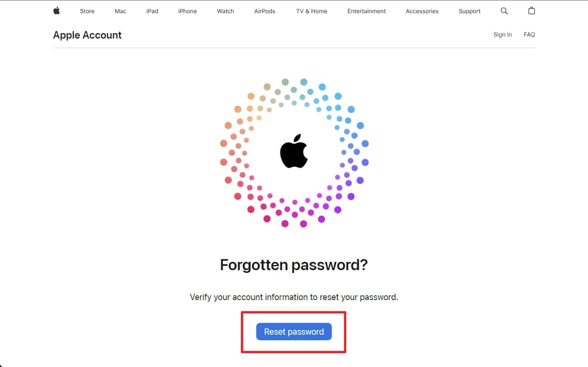Go to Accessories in the top menu
Image resolution: width=588 pixels, height=367 pixels.
tap(422, 11)
